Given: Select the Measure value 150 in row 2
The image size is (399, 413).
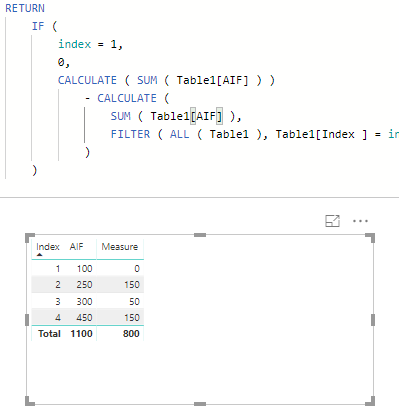Looking at the screenshot, I should click(132, 285).
